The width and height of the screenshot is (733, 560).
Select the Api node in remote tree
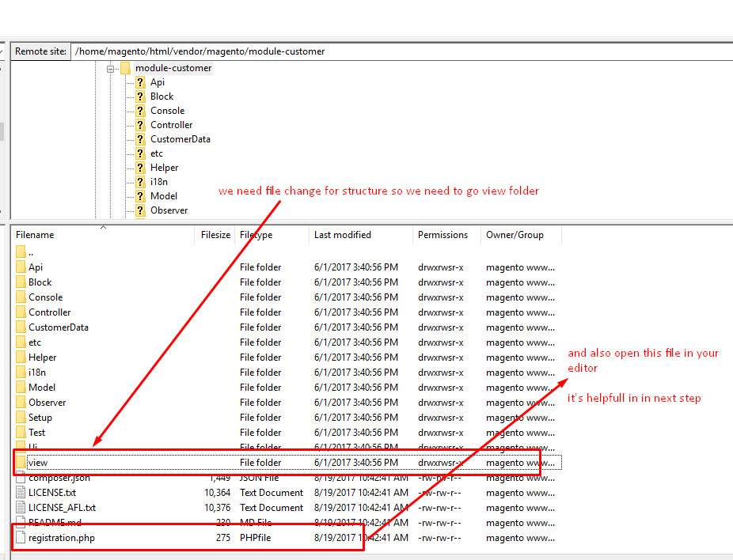[158, 83]
